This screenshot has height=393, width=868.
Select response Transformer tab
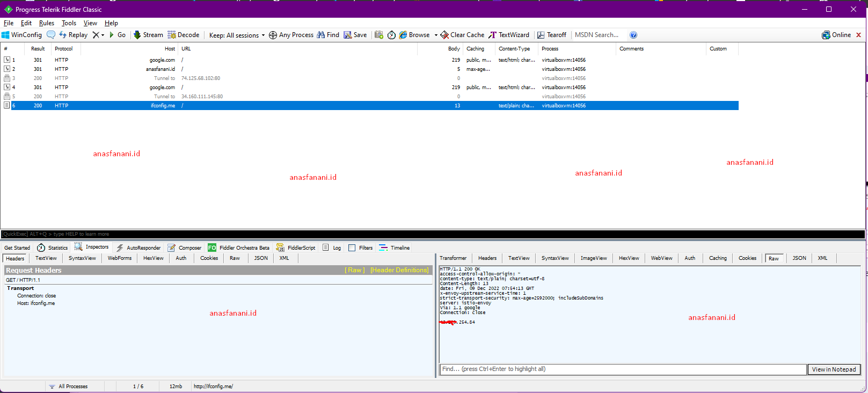453,258
